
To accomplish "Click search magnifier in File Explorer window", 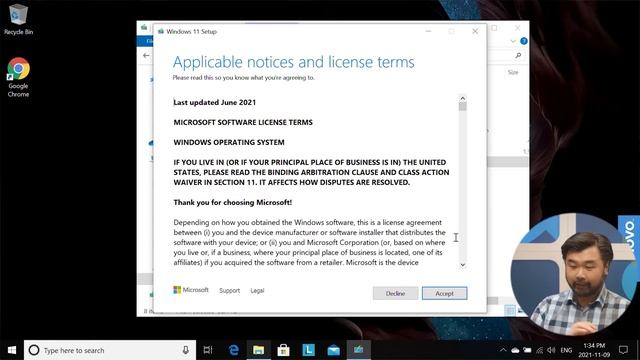I will click(518, 55).
